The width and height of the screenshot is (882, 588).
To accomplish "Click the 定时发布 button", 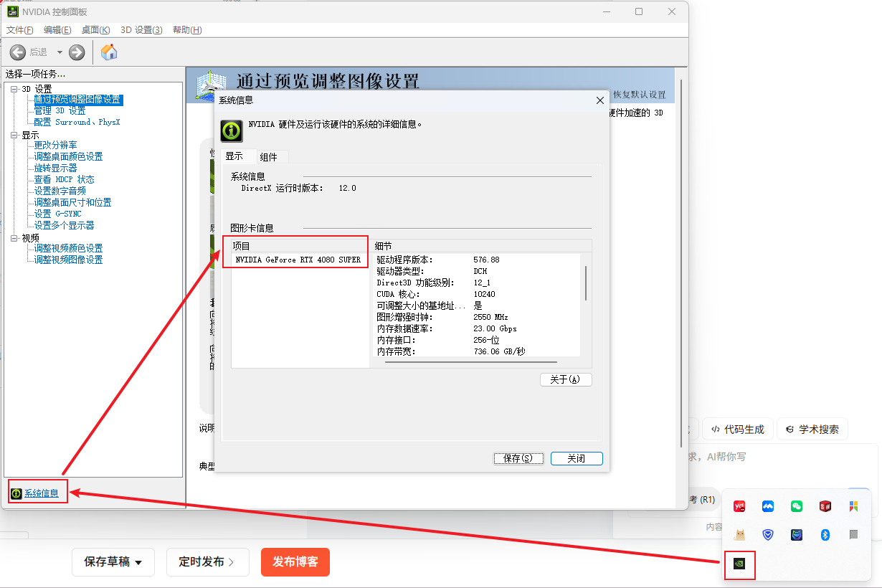I will click(x=208, y=562).
